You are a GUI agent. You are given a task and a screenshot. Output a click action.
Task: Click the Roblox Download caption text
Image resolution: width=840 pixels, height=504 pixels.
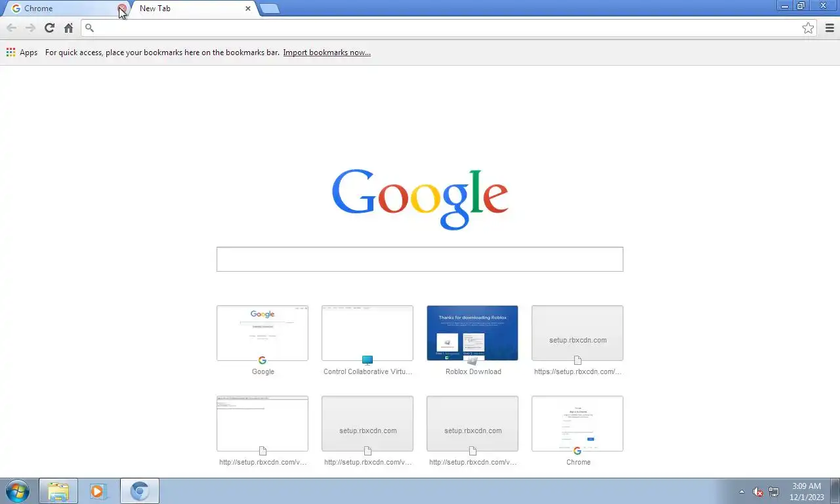coord(473,371)
